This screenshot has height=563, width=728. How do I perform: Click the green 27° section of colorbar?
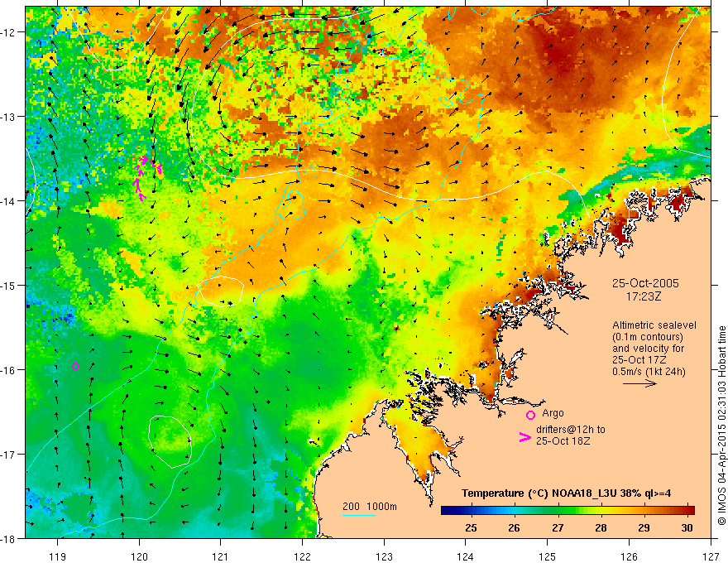[558, 510]
